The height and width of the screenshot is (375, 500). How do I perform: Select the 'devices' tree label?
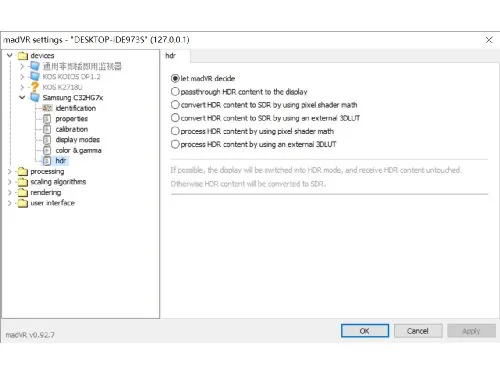42,55
